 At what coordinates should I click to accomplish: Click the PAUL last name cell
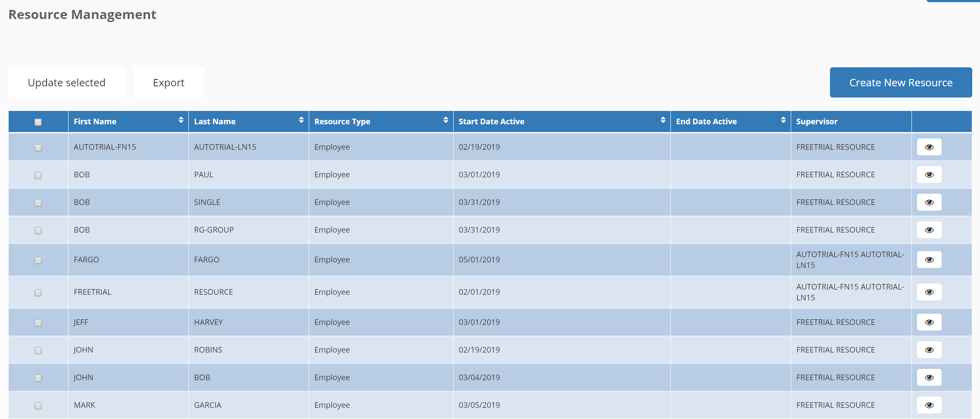[249, 175]
